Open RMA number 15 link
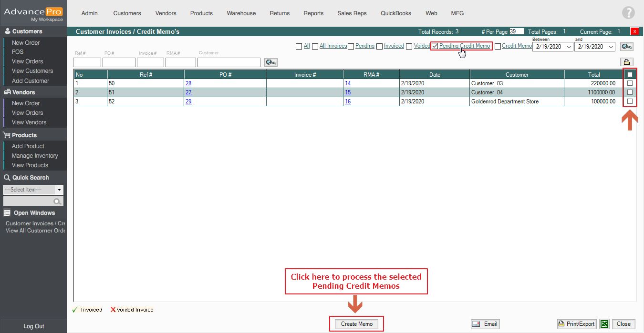This screenshot has width=644, height=333. pyautogui.click(x=348, y=92)
